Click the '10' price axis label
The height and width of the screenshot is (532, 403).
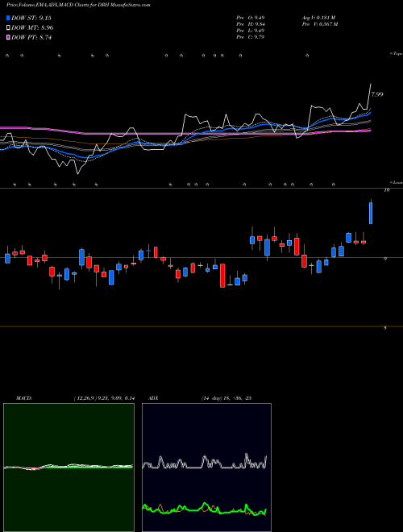pyautogui.click(x=386, y=190)
